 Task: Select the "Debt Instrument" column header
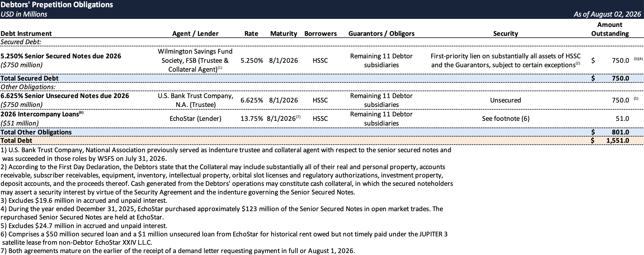26,34
